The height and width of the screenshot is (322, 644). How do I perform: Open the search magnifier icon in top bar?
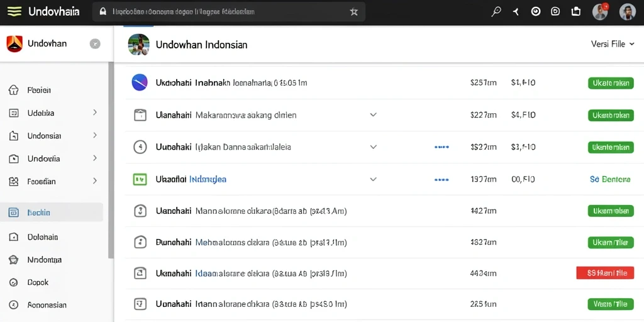pyautogui.click(x=496, y=12)
